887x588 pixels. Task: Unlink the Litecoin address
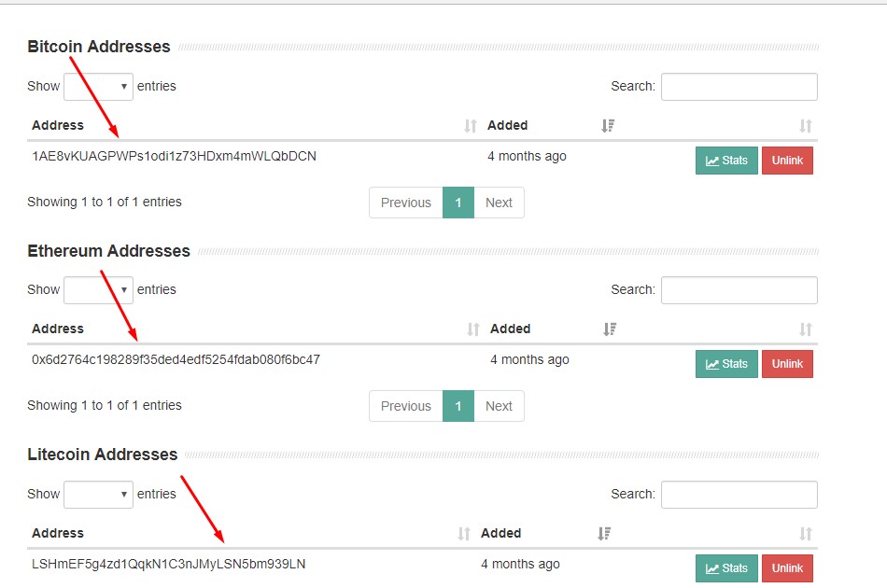pos(787,568)
